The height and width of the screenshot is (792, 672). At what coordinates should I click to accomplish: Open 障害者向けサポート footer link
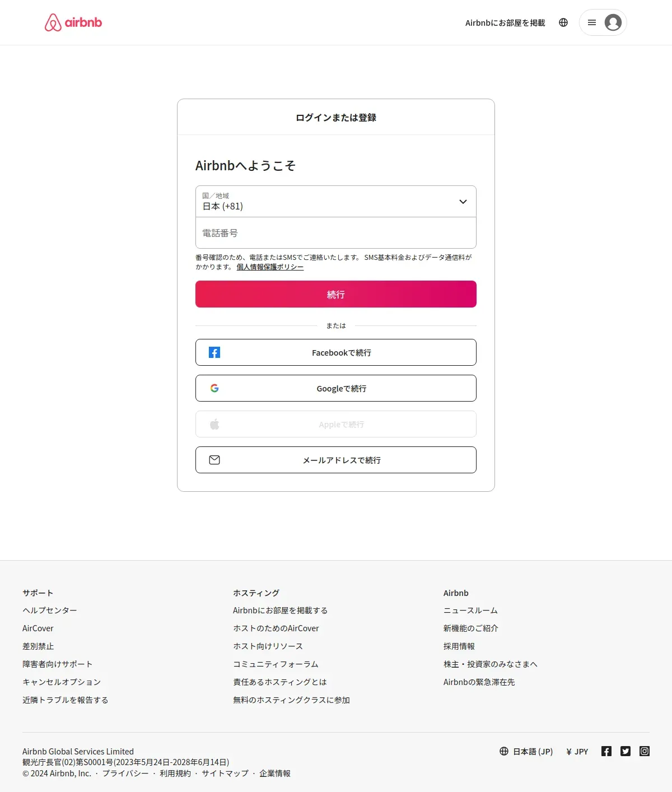[x=58, y=664]
